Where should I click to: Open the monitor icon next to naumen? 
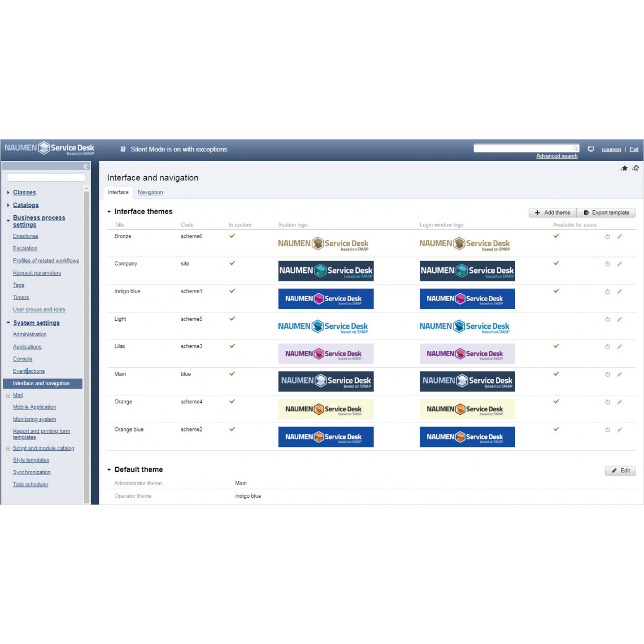pos(591,149)
